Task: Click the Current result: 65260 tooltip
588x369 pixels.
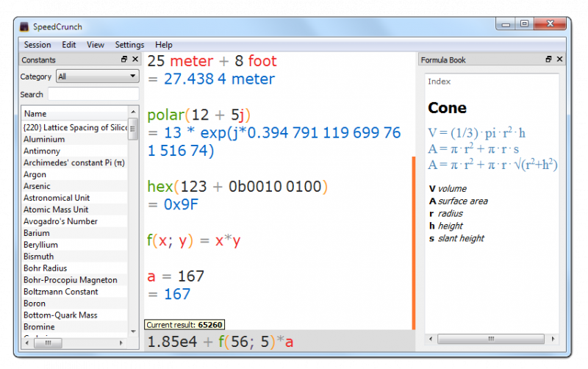Action: (x=184, y=325)
